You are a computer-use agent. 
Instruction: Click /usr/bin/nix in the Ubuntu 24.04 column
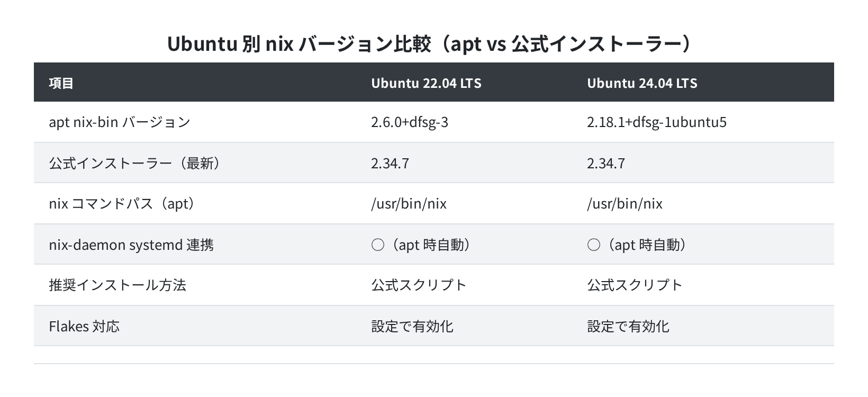(x=625, y=204)
